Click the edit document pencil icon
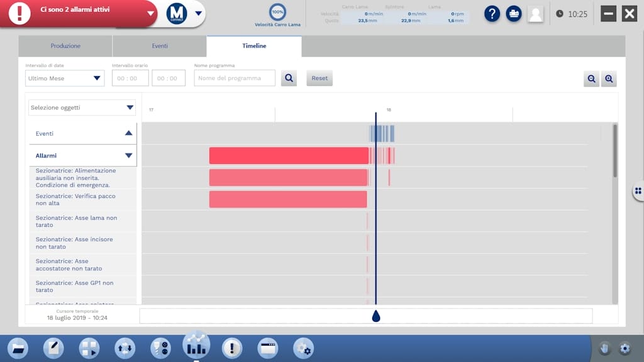The image size is (644, 362). 53,348
